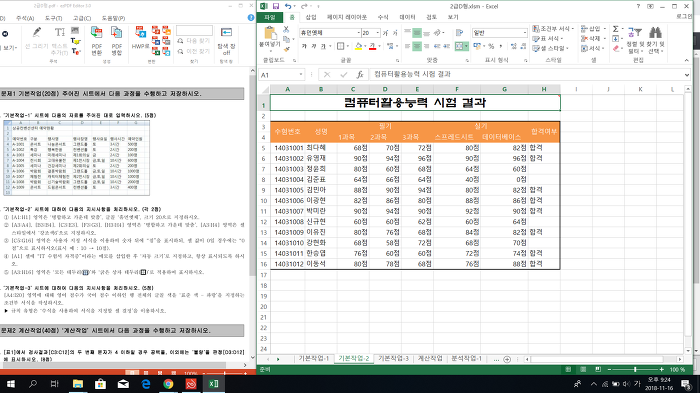Open the 페이지 레이아웃 ribbon tab
This screenshot has height=393, width=700.
(347, 17)
